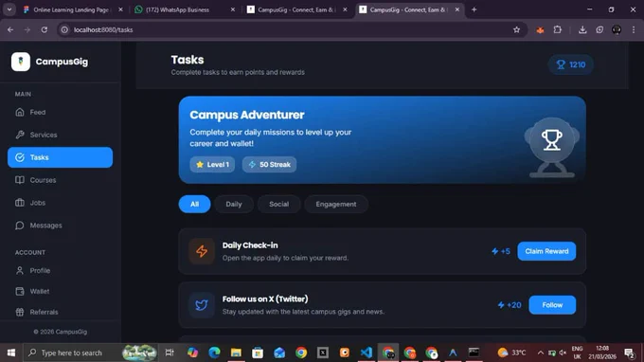Open the Jobs section
644x362 pixels.
pyautogui.click(x=60, y=203)
